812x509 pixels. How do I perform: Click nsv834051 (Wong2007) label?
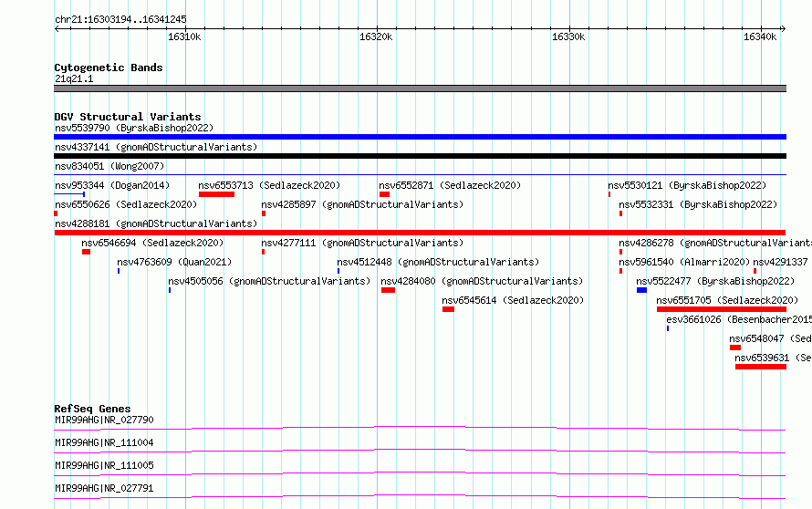point(109,166)
